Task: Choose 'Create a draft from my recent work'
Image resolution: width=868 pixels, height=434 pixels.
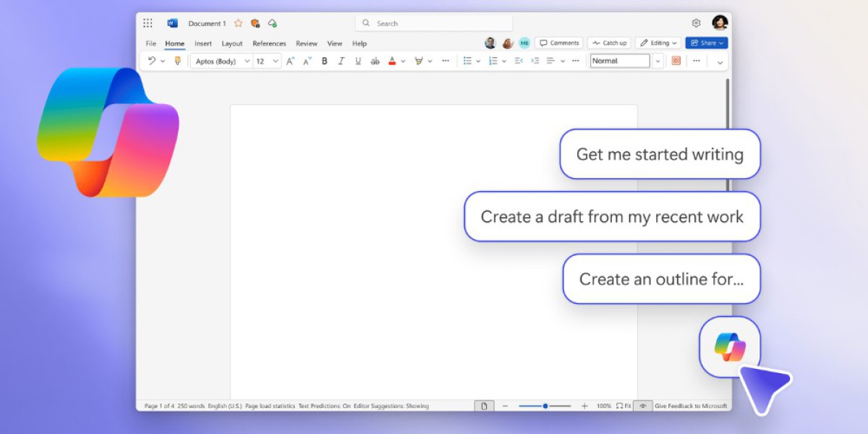Action: click(x=612, y=216)
